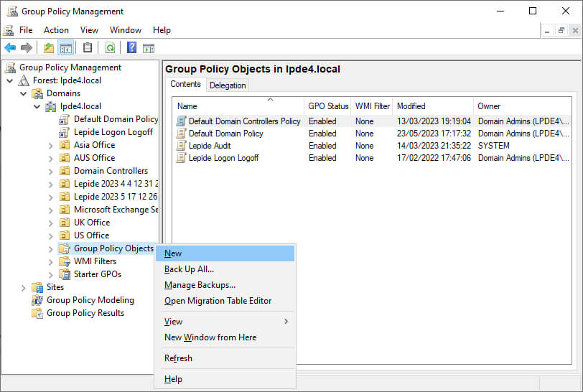Expand the Sites tree node
Screen dimensions: 583x392
click(23, 287)
